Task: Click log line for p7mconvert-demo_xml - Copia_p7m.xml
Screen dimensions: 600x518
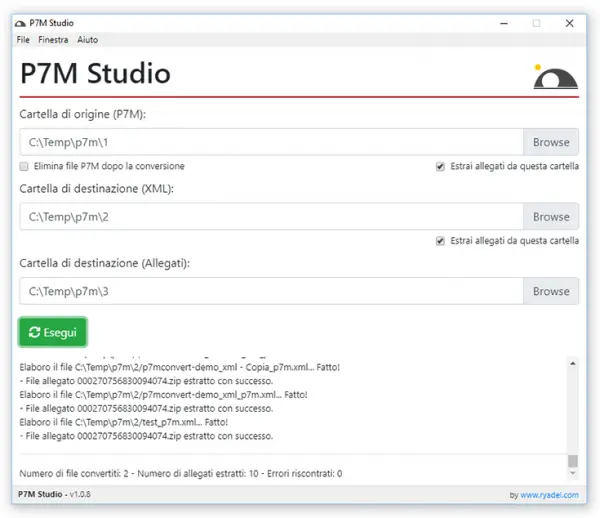Action: coord(179,367)
